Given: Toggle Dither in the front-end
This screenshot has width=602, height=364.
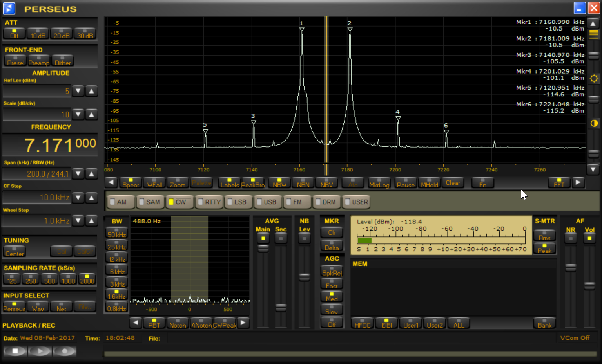Looking at the screenshot, I should click(63, 61).
